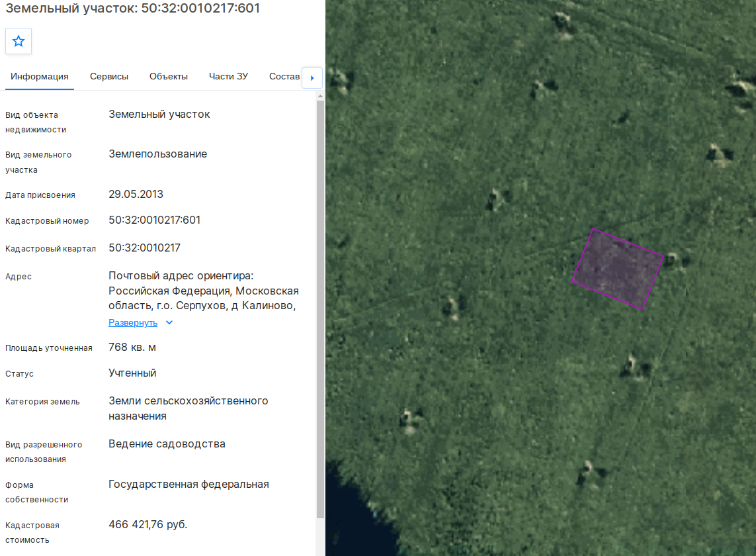
Task: Select the cadastral quarter value 50:32:0010217
Action: point(144,248)
